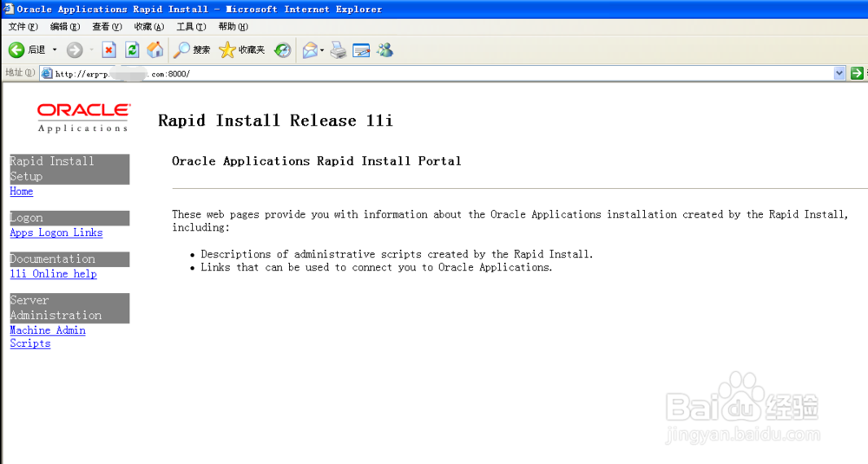The height and width of the screenshot is (464, 868).
Task: Click the Rapid Install Setup heading
Action: point(69,168)
